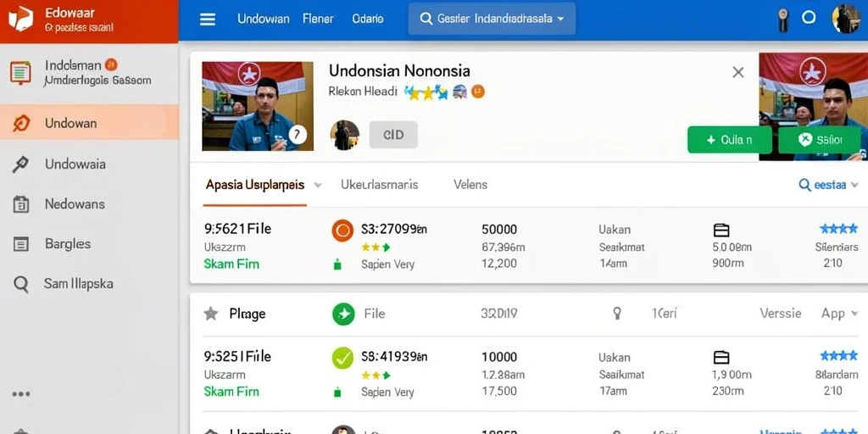Open the hamburger menu in the blue header
Image resolution: width=868 pixels, height=434 pixels.
(208, 19)
